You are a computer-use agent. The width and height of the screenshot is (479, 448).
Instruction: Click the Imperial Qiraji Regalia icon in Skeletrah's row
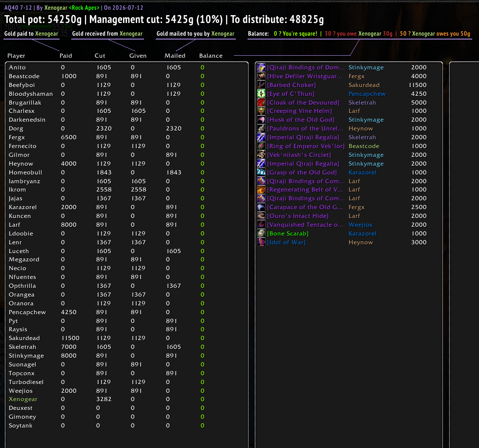[x=261, y=137]
